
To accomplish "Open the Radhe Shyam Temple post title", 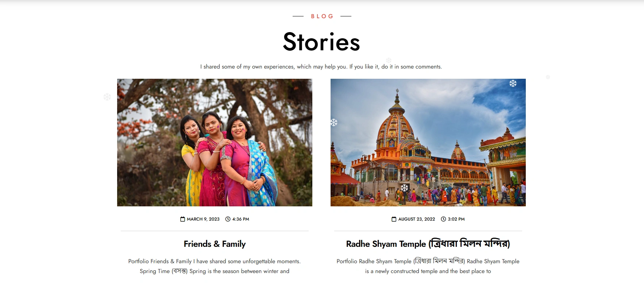I will pos(428,244).
